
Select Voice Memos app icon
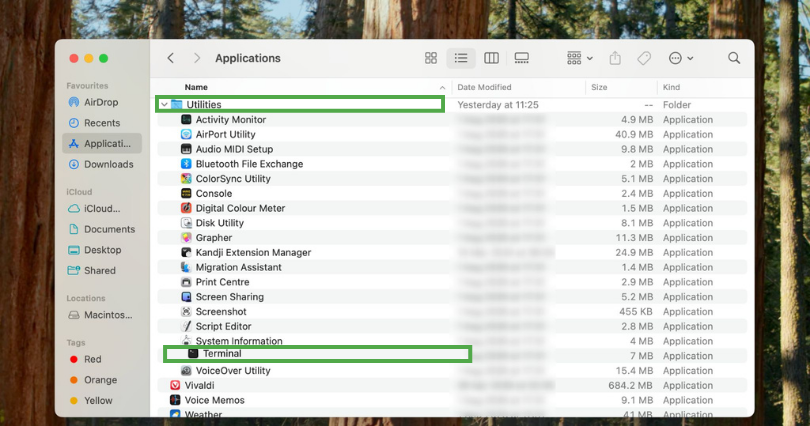pos(175,400)
